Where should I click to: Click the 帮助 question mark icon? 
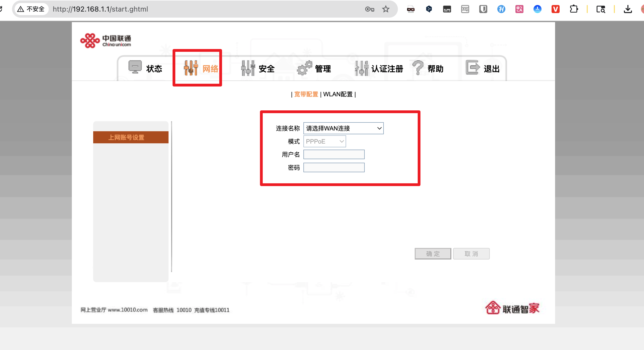(418, 67)
